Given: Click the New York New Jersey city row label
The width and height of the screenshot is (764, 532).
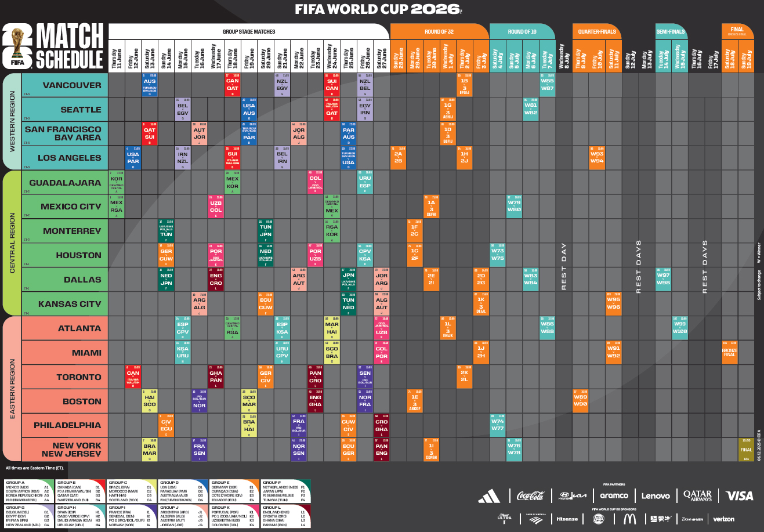Looking at the screenshot, I should (x=71, y=450).
